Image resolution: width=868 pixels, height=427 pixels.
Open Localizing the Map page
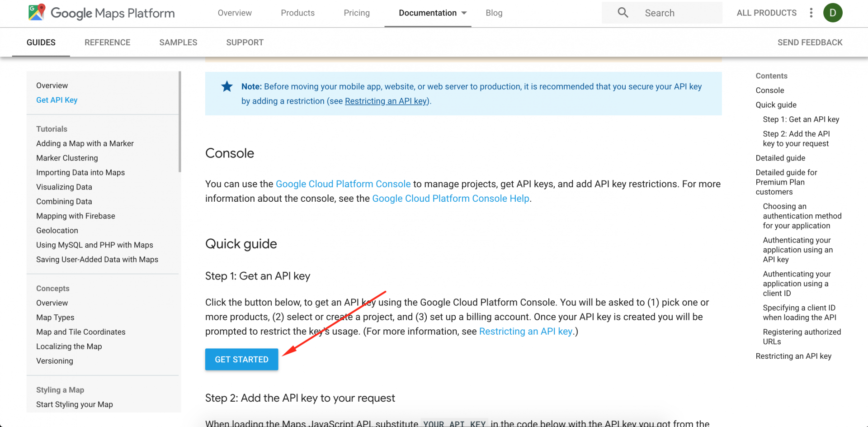click(69, 346)
